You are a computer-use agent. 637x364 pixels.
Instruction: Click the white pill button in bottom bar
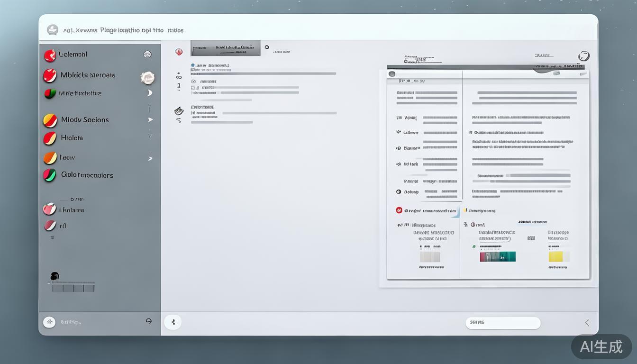(x=503, y=323)
